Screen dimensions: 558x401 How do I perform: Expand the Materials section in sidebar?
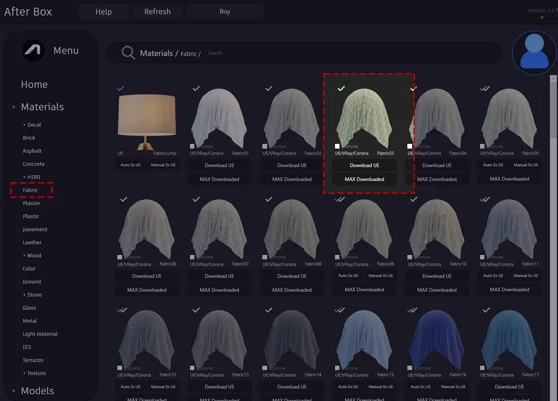click(x=42, y=107)
